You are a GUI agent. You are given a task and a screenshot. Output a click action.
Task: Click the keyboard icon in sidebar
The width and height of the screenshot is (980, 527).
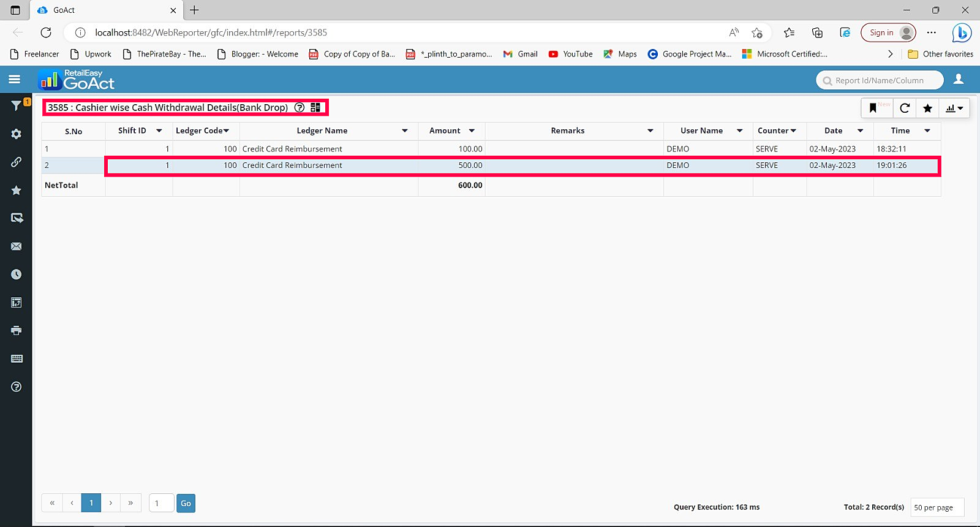coord(17,358)
